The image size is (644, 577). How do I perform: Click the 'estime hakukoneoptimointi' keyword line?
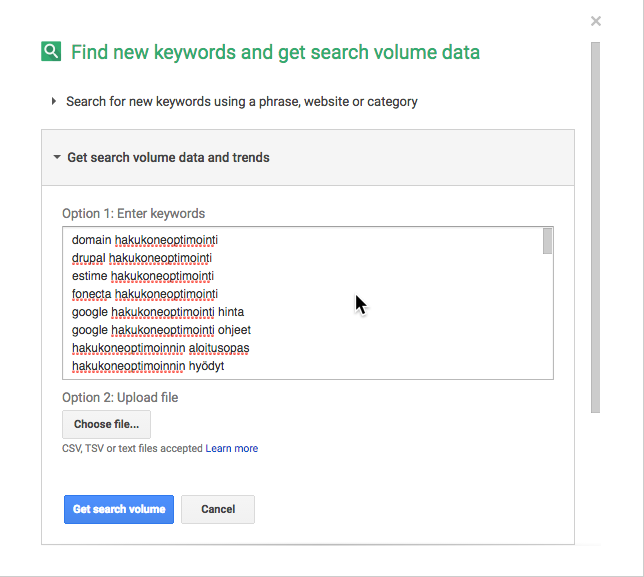tap(143, 276)
